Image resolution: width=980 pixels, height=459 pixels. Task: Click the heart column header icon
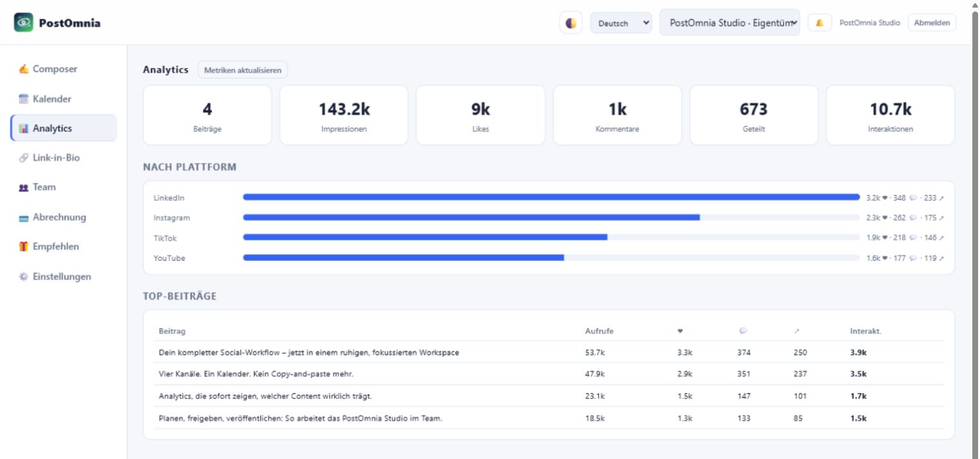click(x=680, y=331)
